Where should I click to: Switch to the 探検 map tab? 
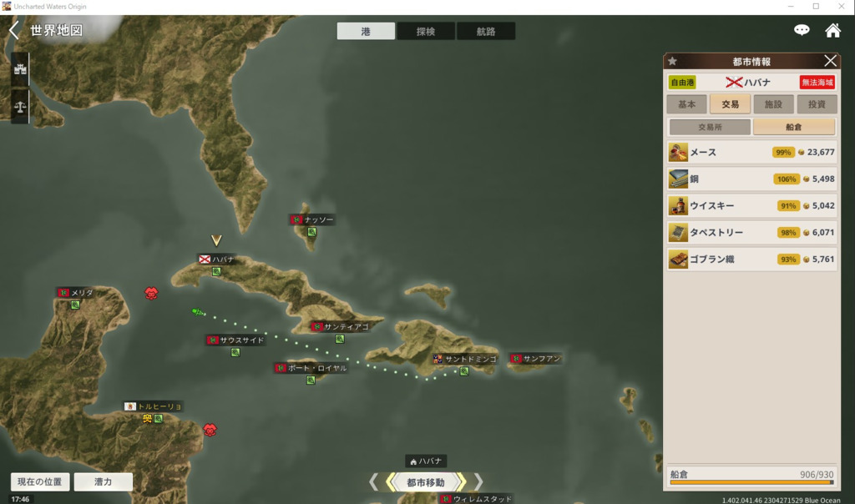pyautogui.click(x=426, y=31)
